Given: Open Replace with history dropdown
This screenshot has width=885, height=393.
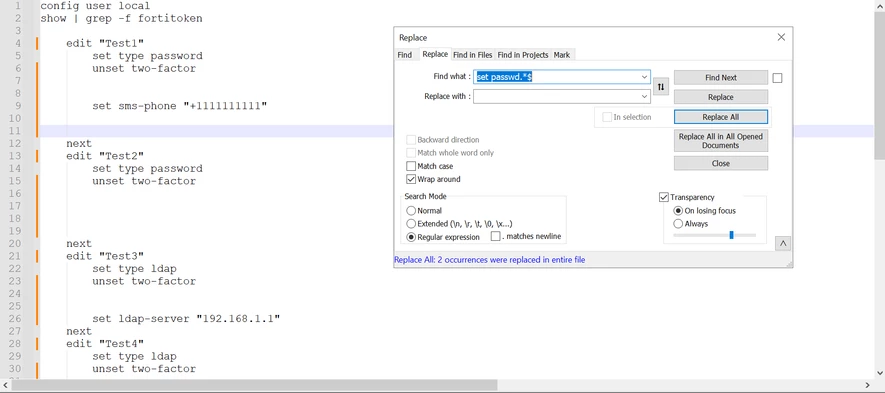Looking at the screenshot, I should point(644,97).
